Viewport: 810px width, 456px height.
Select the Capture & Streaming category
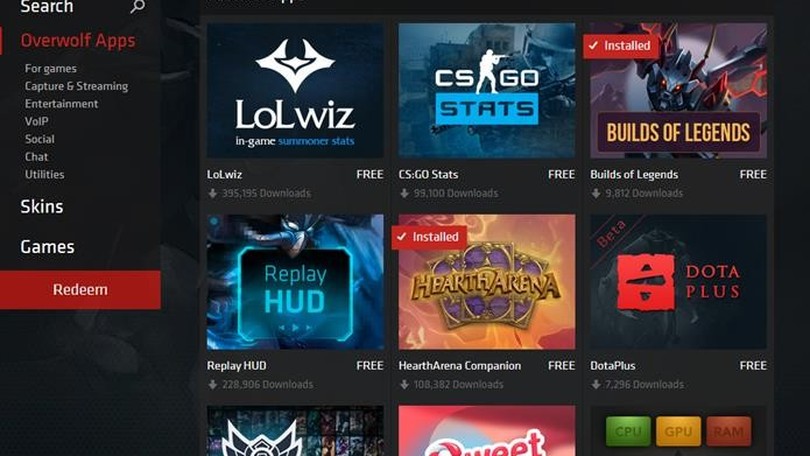click(x=76, y=86)
